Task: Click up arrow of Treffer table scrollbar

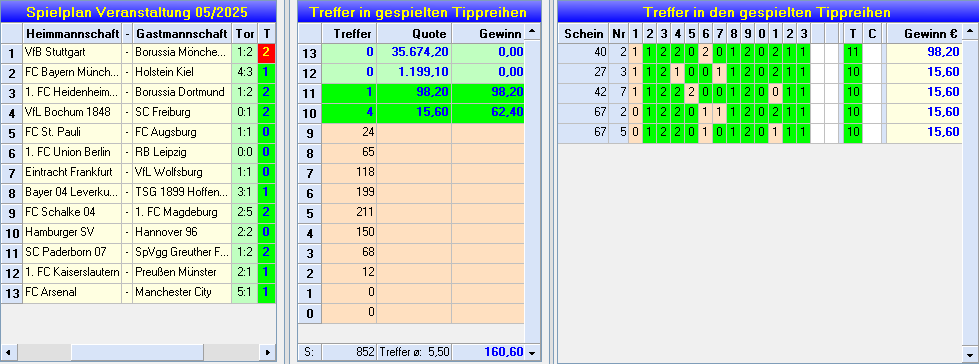Action: (x=532, y=31)
